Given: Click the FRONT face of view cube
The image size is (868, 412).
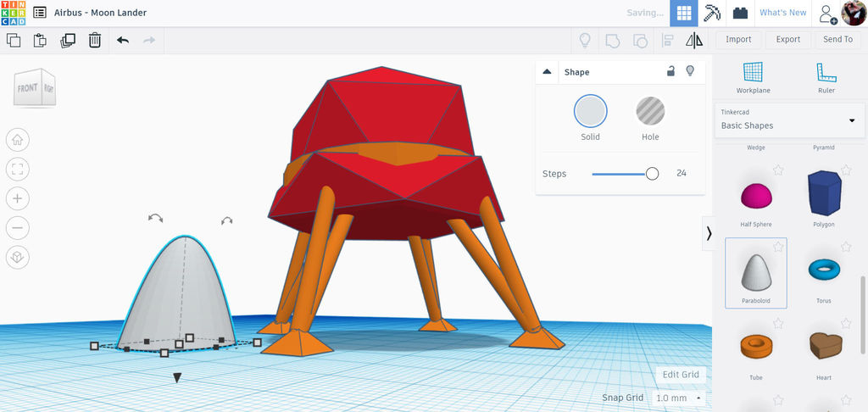Looking at the screenshot, I should tap(28, 89).
